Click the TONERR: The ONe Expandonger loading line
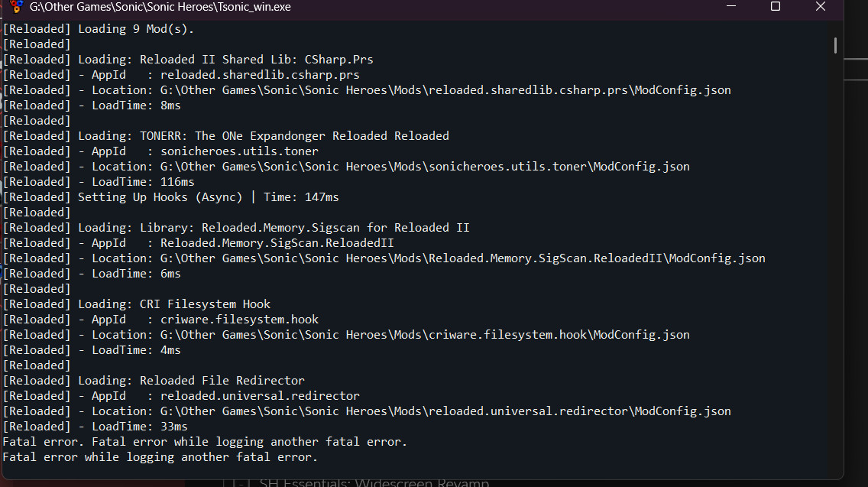This screenshot has width=868, height=487. point(264,136)
